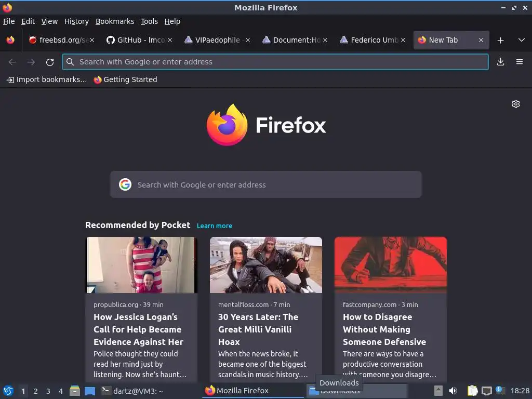Open the file manager icon in taskbar
This screenshot has width=532, height=399.
[x=75, y=391]
